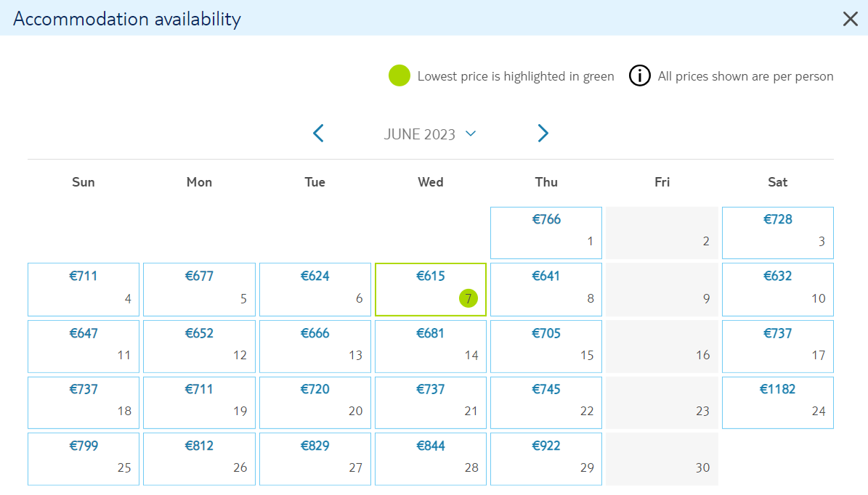Click the unavailable Friday June 9 cell

[662, 290]
